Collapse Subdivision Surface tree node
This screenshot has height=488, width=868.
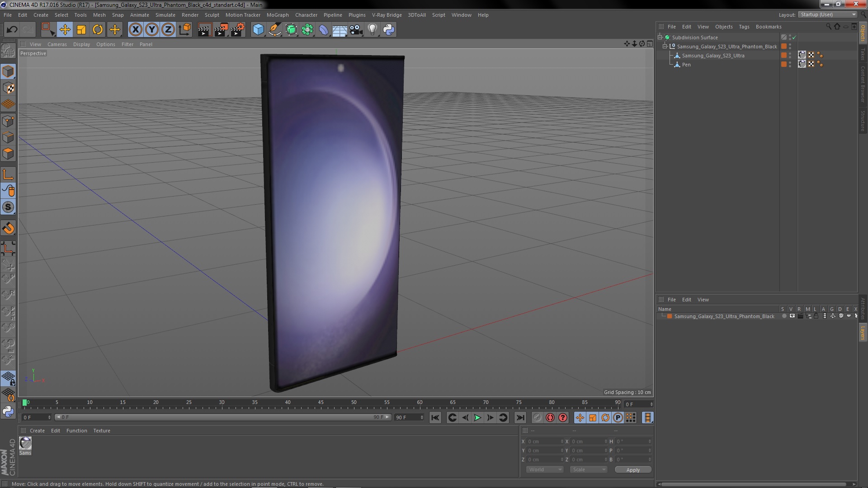(660, 38)
